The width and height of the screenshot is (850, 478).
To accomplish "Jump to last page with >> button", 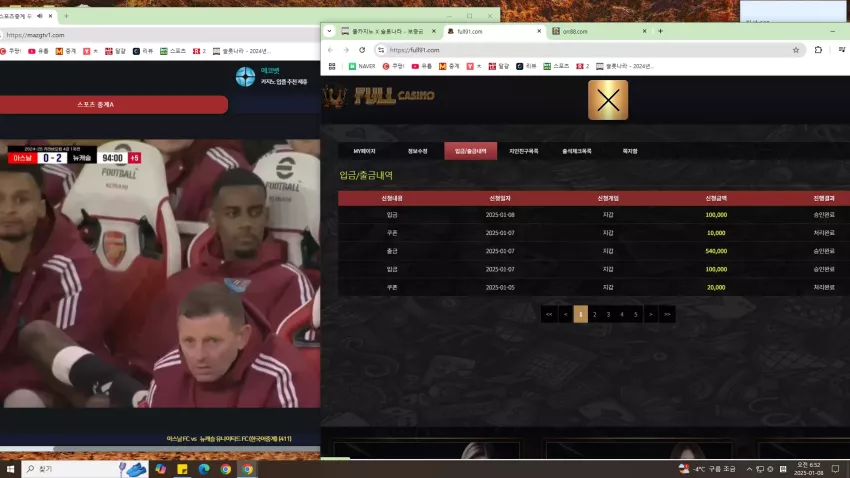I will pos(667,314).
